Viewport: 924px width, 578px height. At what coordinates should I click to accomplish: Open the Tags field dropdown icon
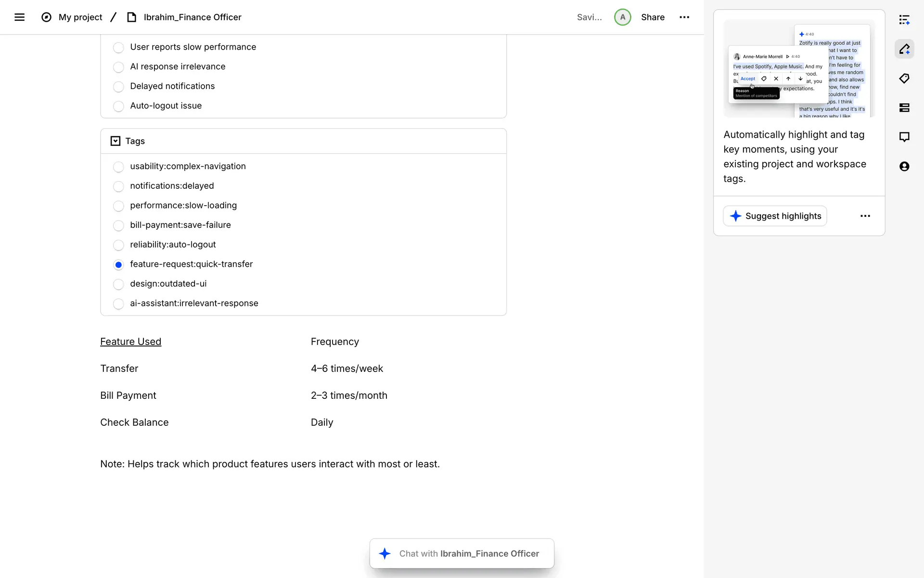(115, 141)
